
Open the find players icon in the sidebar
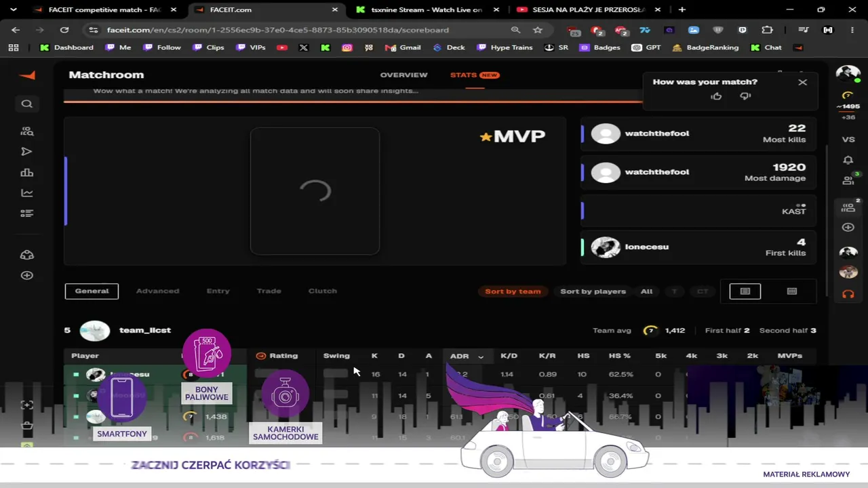[x=27, y=131]
